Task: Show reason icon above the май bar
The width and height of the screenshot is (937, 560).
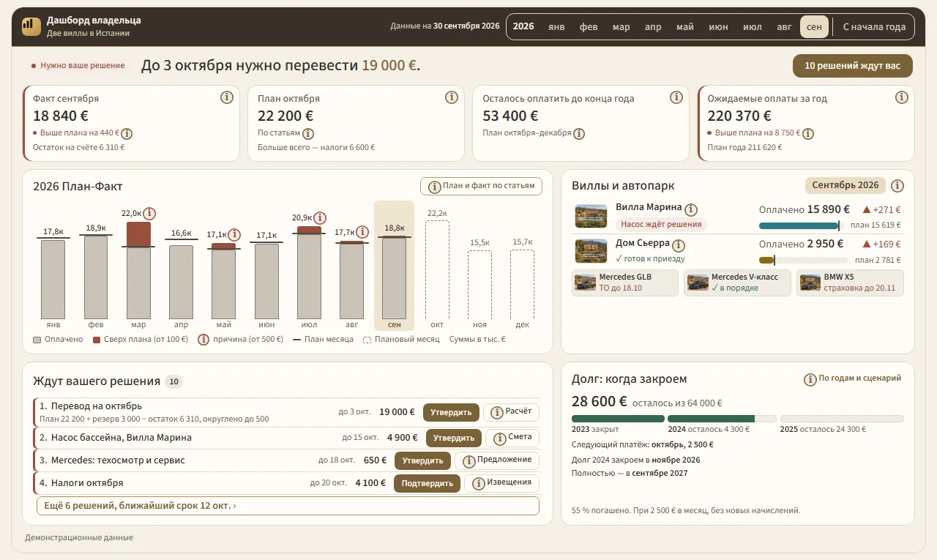Action: (234, 235)
